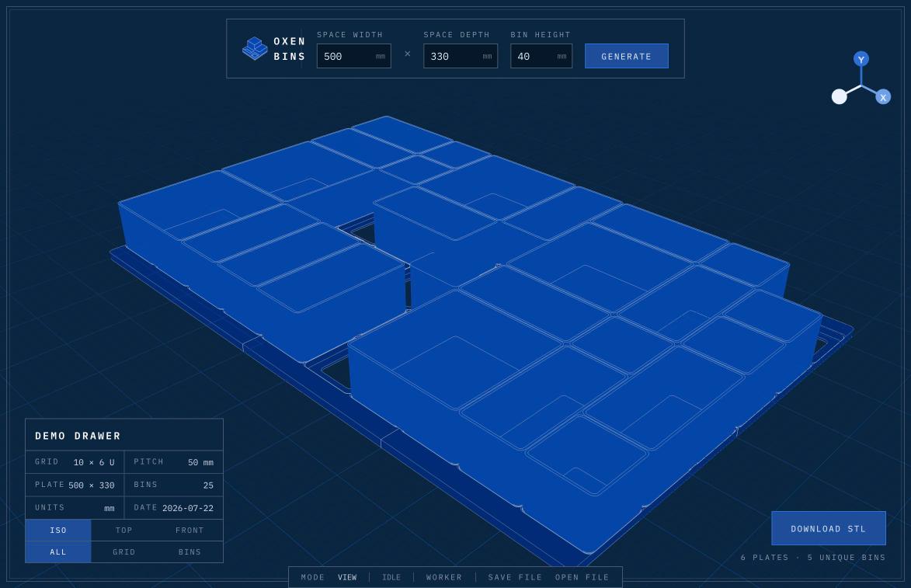Show ALL objects filter
Screen dimensions: 911x588
tap(58, 552)
